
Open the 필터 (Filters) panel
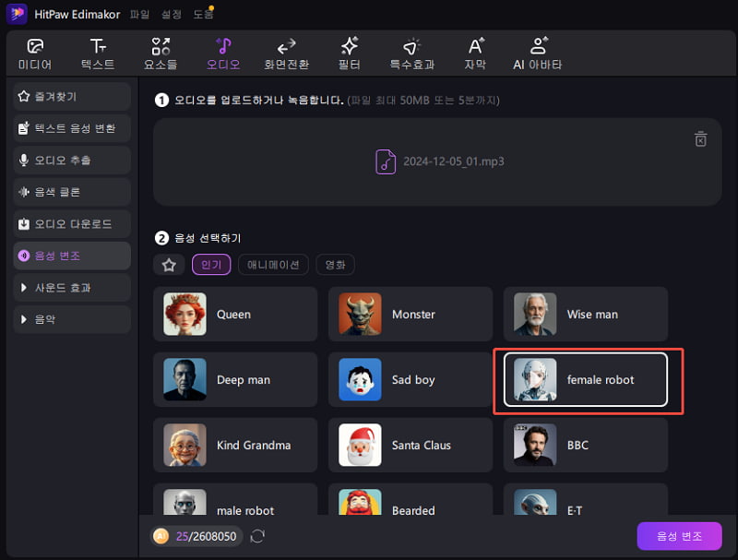pyautogui.click(x=350, y=53)
